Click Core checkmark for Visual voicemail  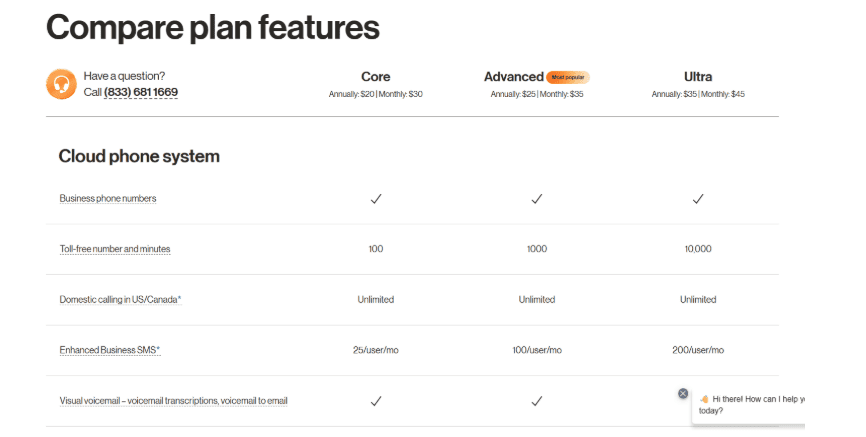pyautogui.click(x=376, y=401)
